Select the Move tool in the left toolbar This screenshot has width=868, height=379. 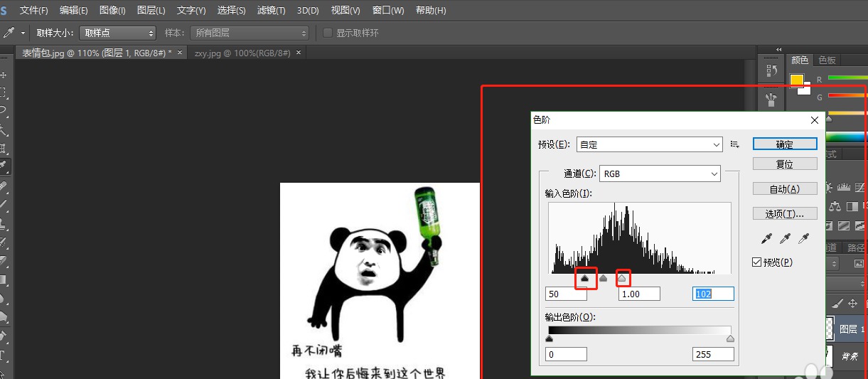click(4, 74)
